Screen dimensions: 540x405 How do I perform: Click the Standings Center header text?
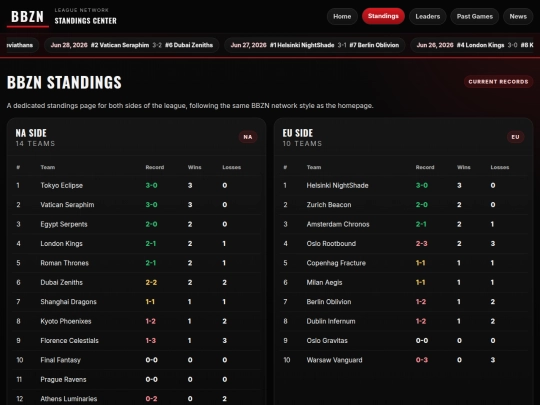coord(85,21)
